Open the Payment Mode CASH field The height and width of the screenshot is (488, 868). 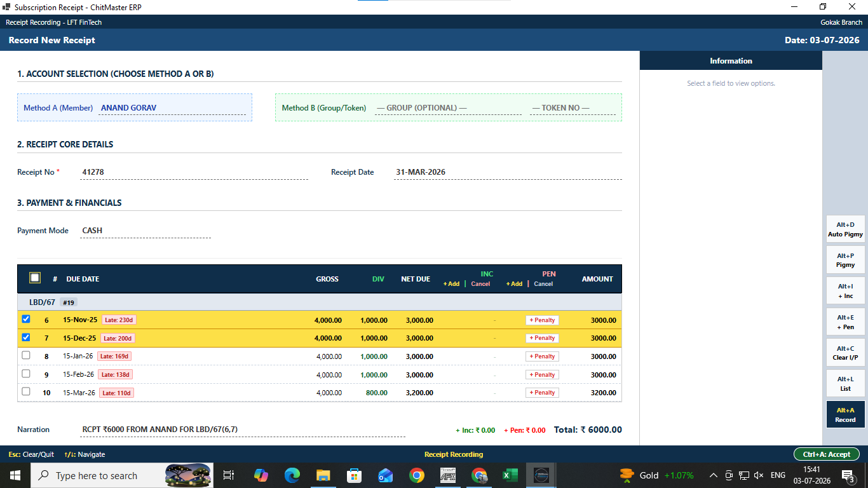146,231
